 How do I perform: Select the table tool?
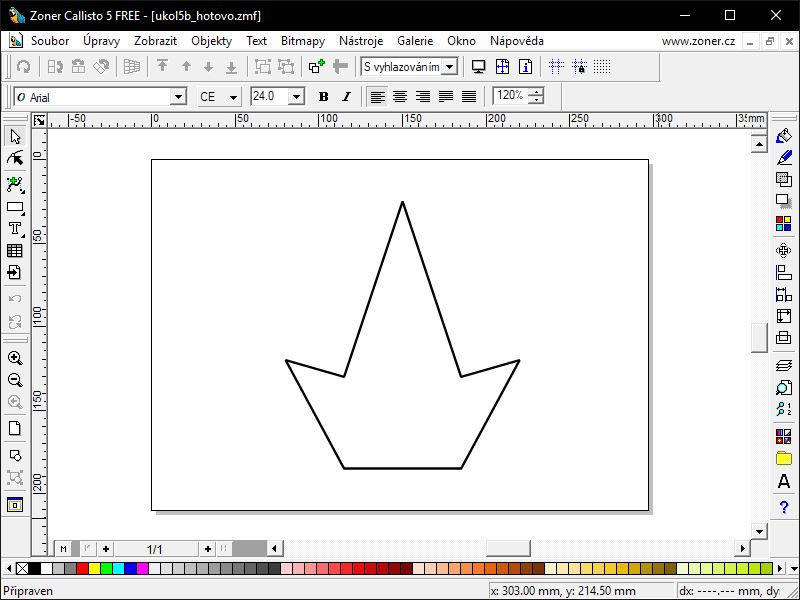click(15, 251)
